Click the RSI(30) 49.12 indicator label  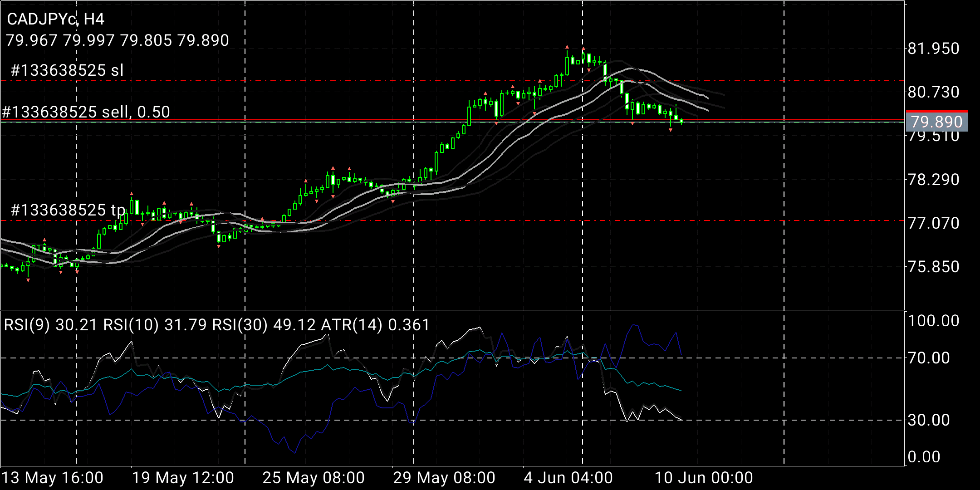(264, 325)
